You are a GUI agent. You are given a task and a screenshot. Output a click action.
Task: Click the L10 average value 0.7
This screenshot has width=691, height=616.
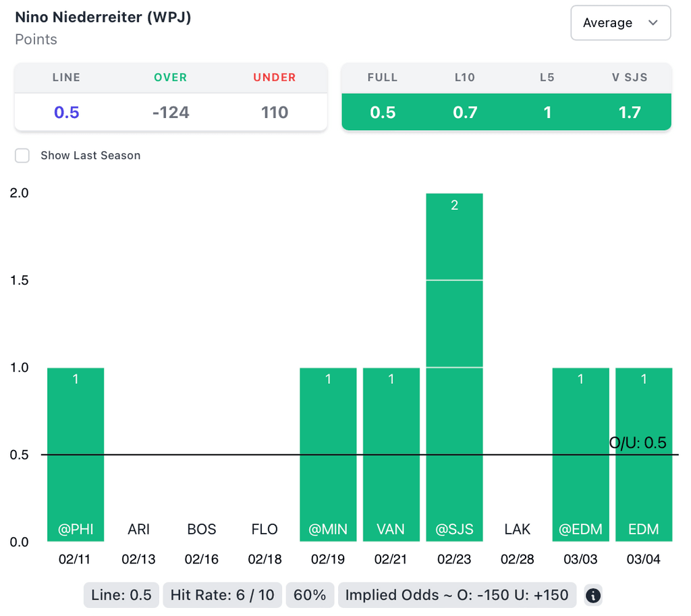pyautogui.click(x=465, y=113)
